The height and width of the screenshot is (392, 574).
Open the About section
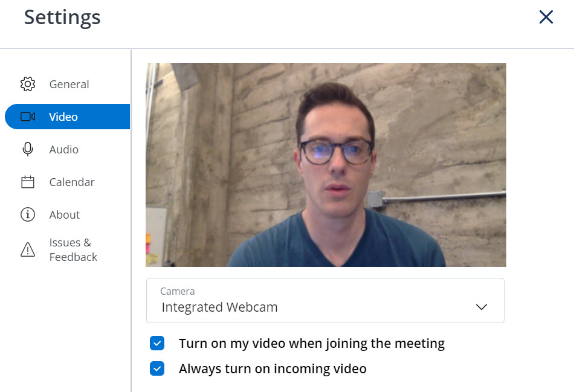68,214
